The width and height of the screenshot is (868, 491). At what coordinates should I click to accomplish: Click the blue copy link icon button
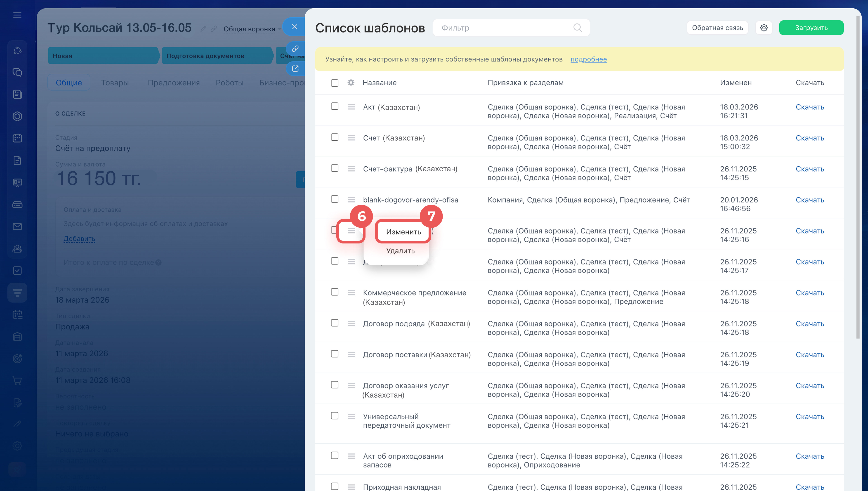click(x=295, y=49)
